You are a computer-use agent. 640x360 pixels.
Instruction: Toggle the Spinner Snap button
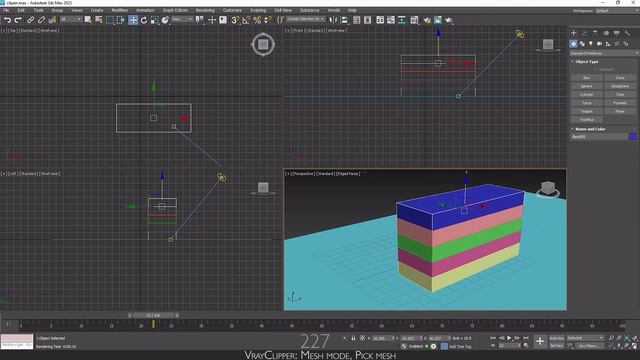point(268,20)
